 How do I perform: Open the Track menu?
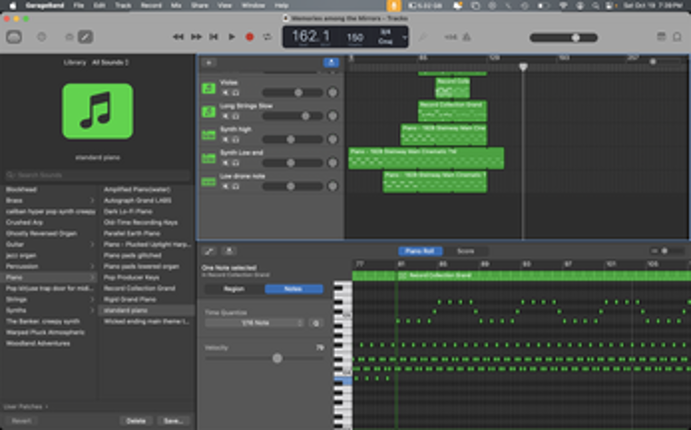point(123,6)
